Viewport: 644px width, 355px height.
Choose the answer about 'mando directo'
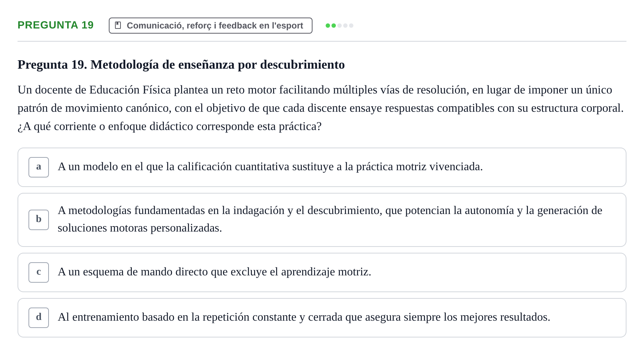tap(322, 272)
